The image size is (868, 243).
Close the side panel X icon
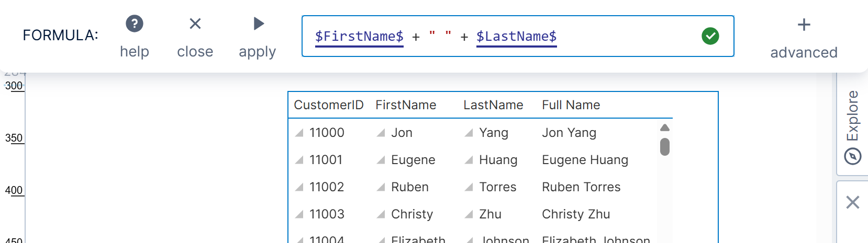852,202
